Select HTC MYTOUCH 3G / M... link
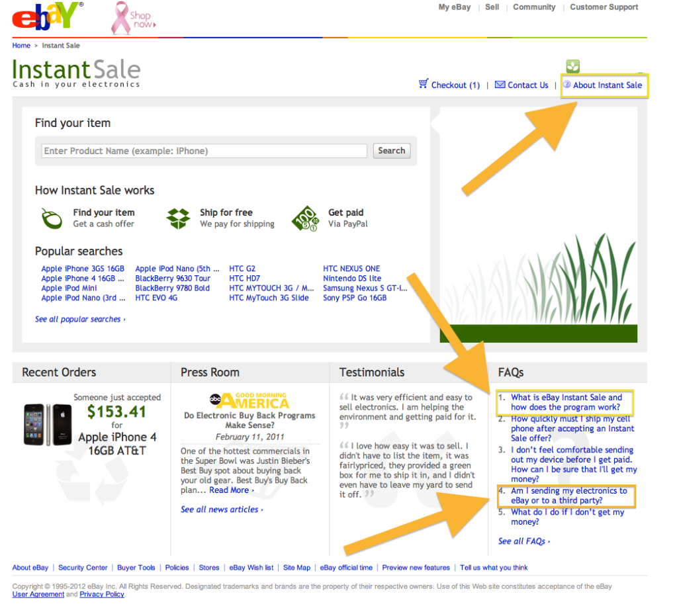 [x=271, y=288]
